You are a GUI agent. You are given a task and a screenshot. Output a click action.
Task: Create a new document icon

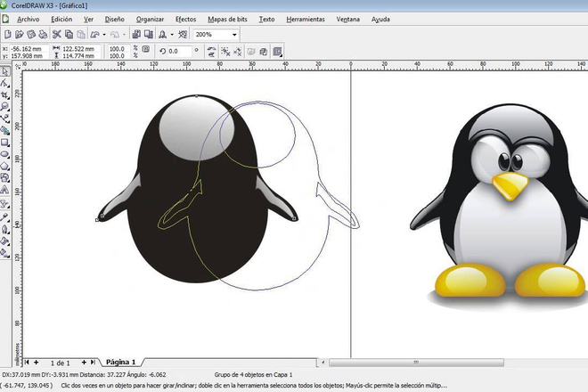click(7, 35)
